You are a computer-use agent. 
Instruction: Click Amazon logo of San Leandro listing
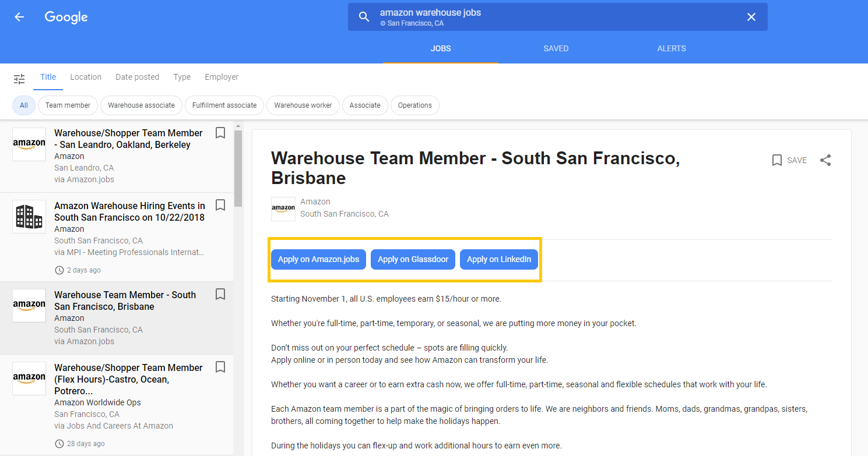[29, 144]
